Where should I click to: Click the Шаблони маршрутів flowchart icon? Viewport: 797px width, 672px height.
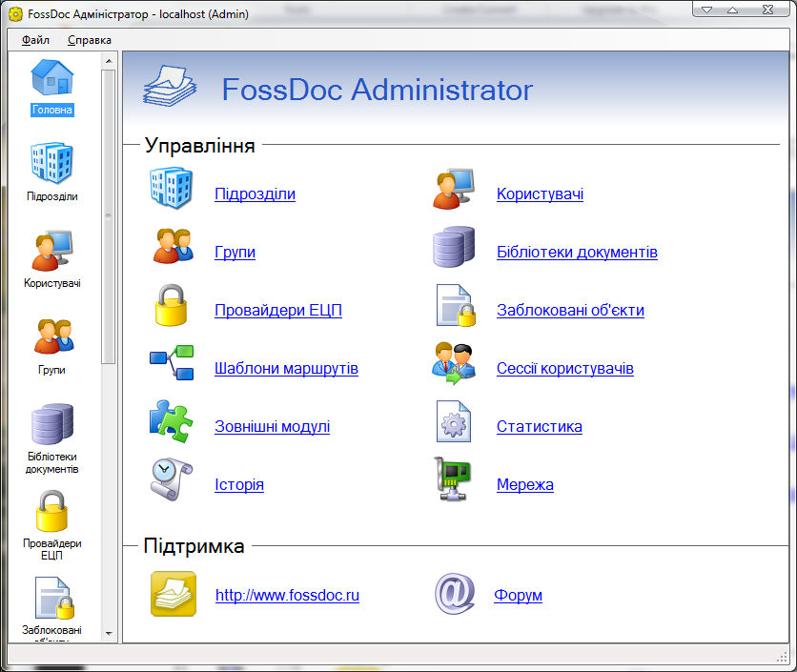pyautogui.click(x=172, y=362)
